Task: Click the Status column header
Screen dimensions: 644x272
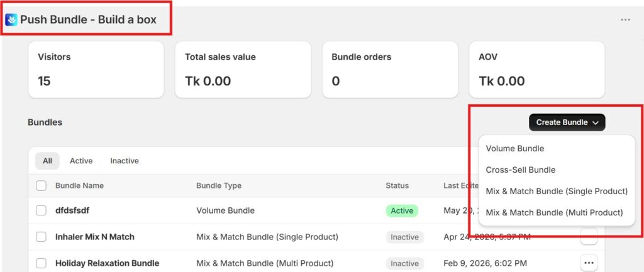Action: (x=397, y=185)
